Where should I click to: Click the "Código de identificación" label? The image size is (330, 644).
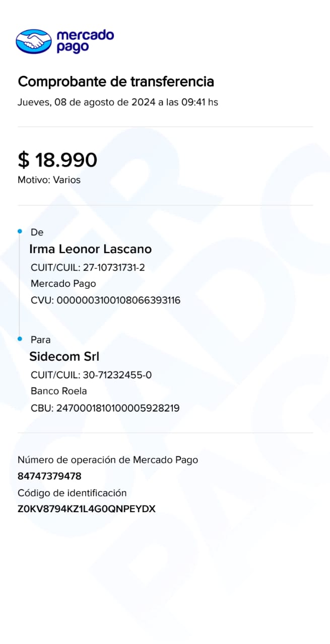pos(72,493)
